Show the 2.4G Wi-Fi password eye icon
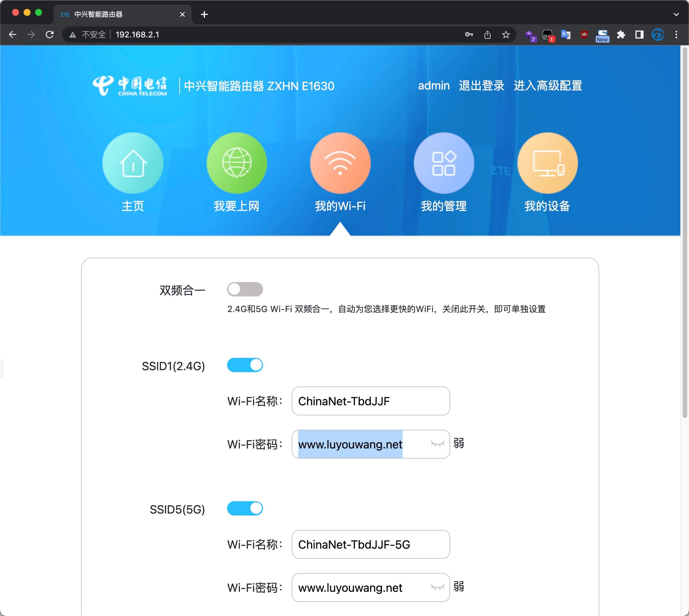The width and height of the screenshot is (689, 616). (437, 444)
